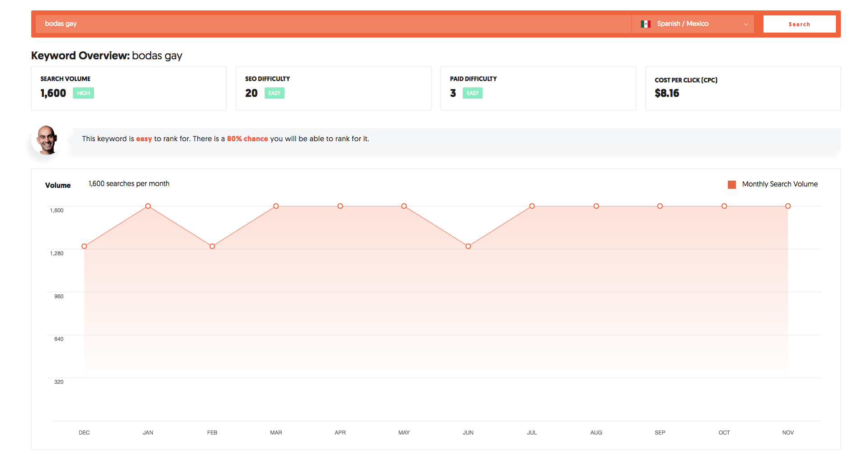Click the 80% chance link text
Screen dimensions: 868x464
pyautogui.click(x=247, y=139)
